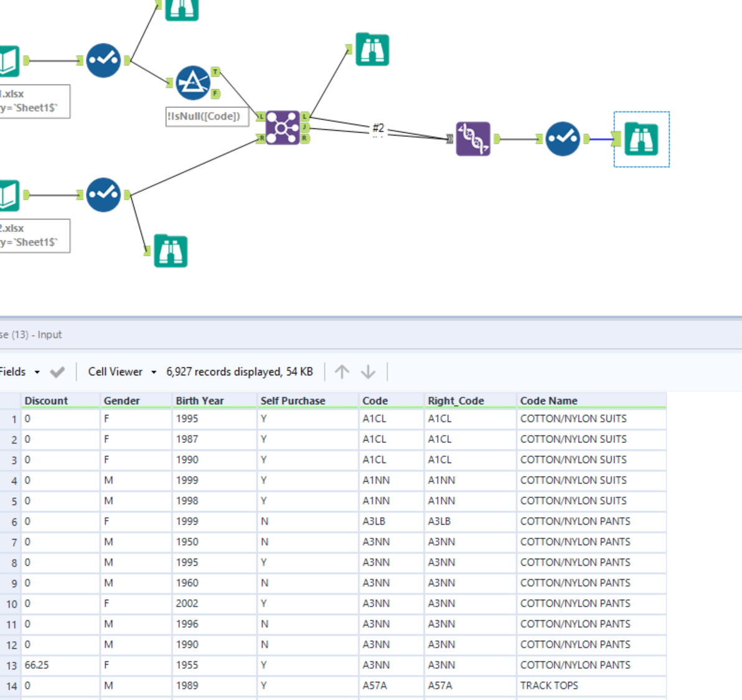Click the down arrow in the Results toolbar
The image size is (742, 700).
(368, 371)
